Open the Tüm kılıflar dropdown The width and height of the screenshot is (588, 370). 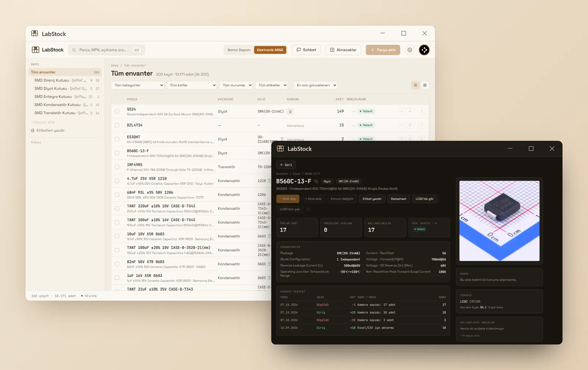click(x=192, y=85)
